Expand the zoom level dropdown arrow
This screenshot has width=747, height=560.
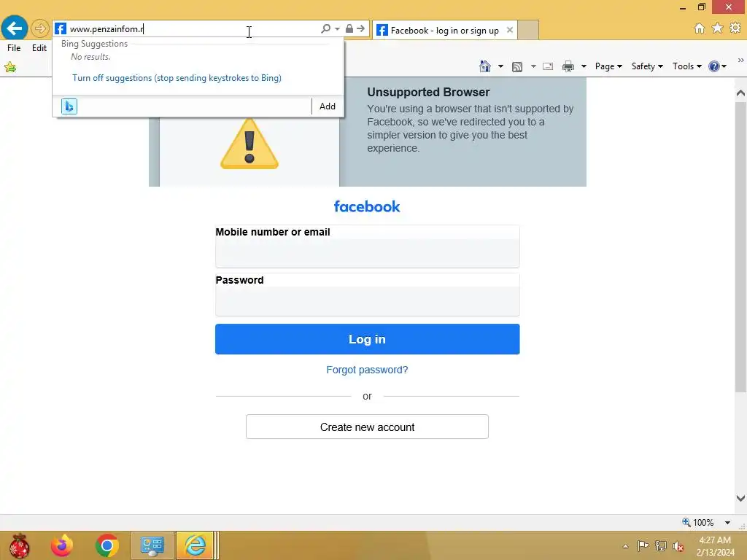(727, 523)
